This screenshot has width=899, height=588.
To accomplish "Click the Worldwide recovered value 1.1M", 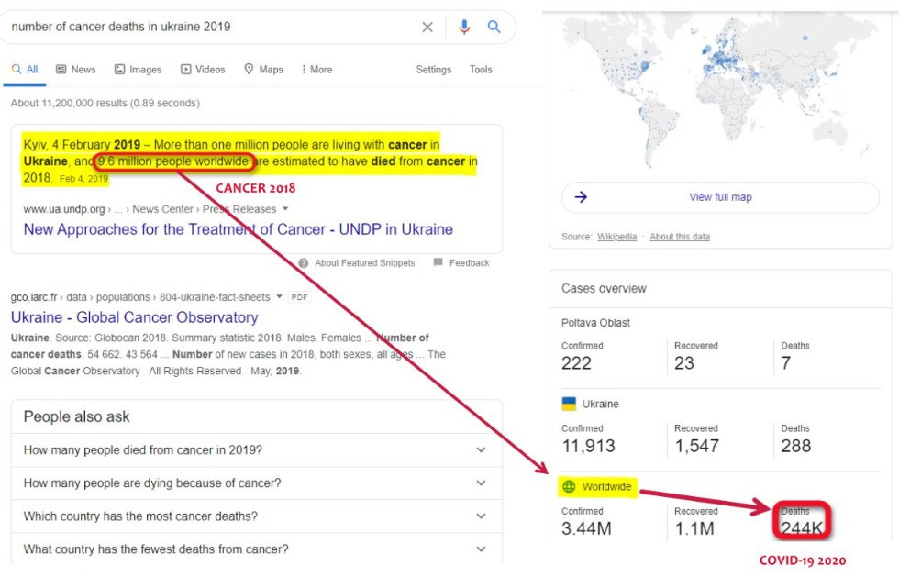I will point(694,528).
